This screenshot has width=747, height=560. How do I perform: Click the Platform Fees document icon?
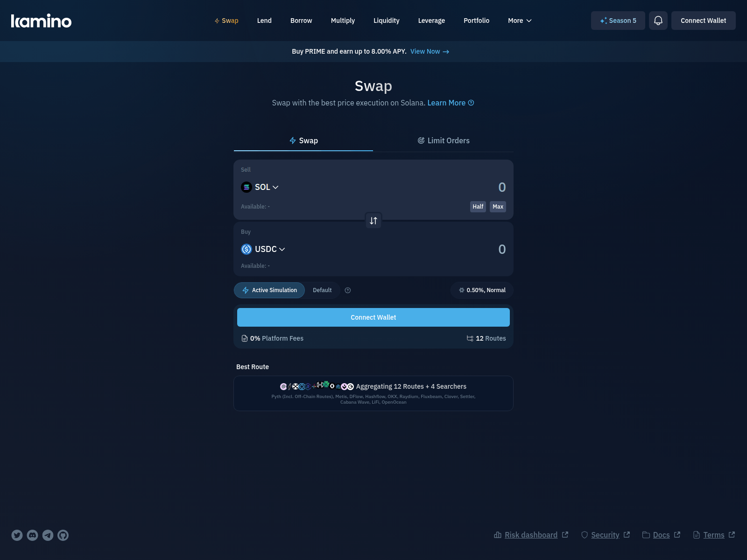(x=245, y=338)
